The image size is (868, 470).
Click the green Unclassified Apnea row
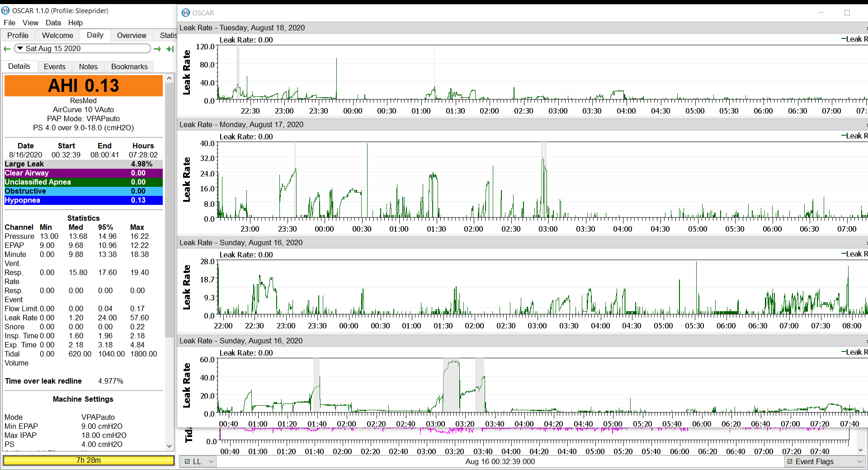pos(84,182)
